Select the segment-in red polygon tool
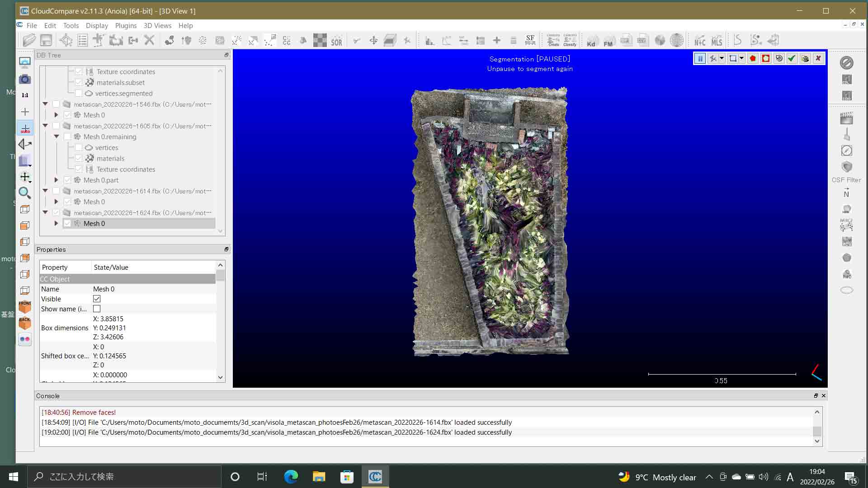 [x=752, y=58]
